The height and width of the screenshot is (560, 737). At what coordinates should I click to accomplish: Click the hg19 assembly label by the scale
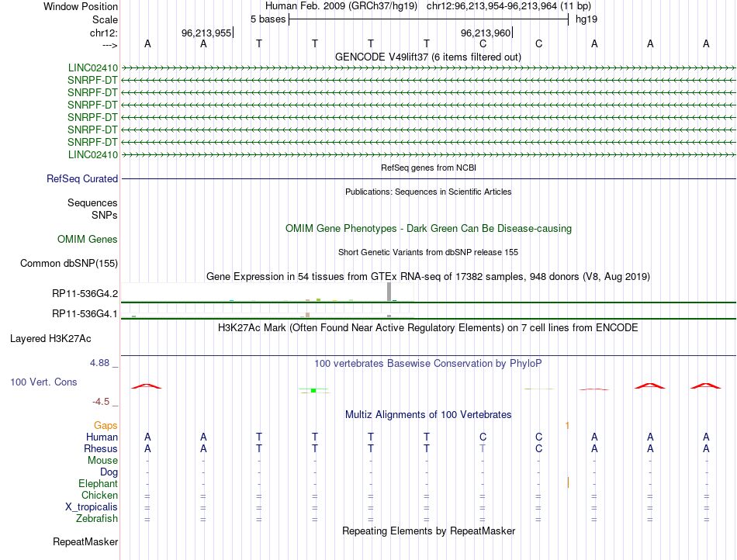tap(586, 19)
